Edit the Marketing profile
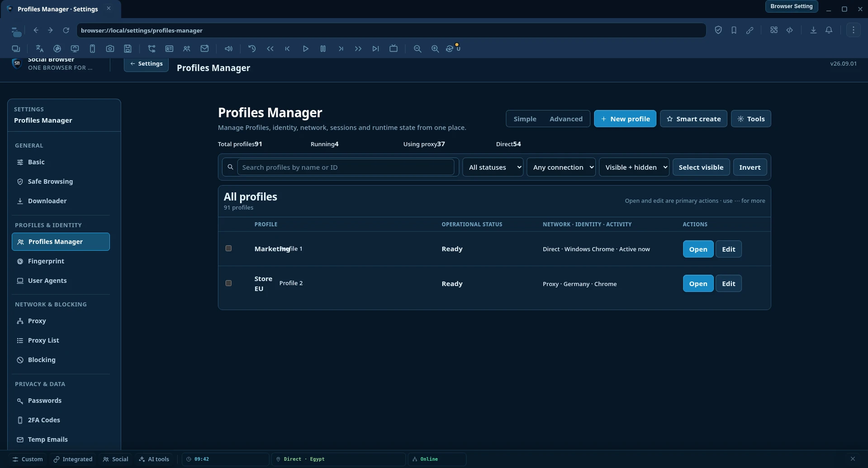Screen dimensions: 868x468 (x=728, y=249)
